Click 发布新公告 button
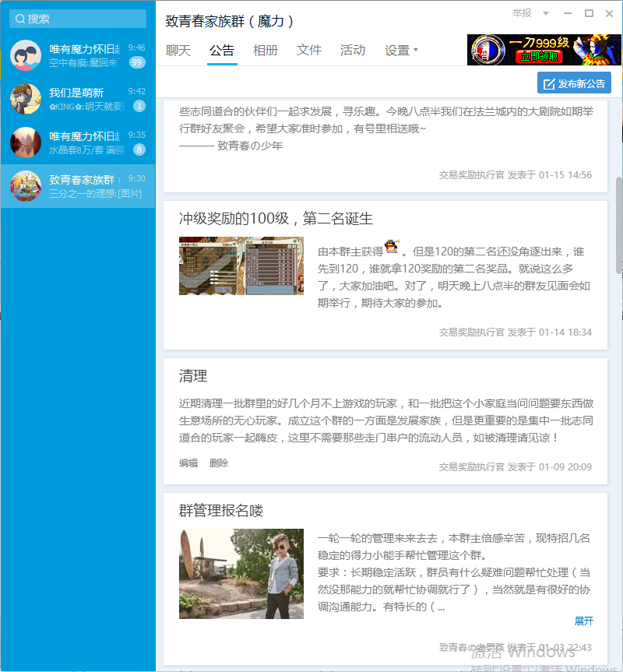 point(574,83)
